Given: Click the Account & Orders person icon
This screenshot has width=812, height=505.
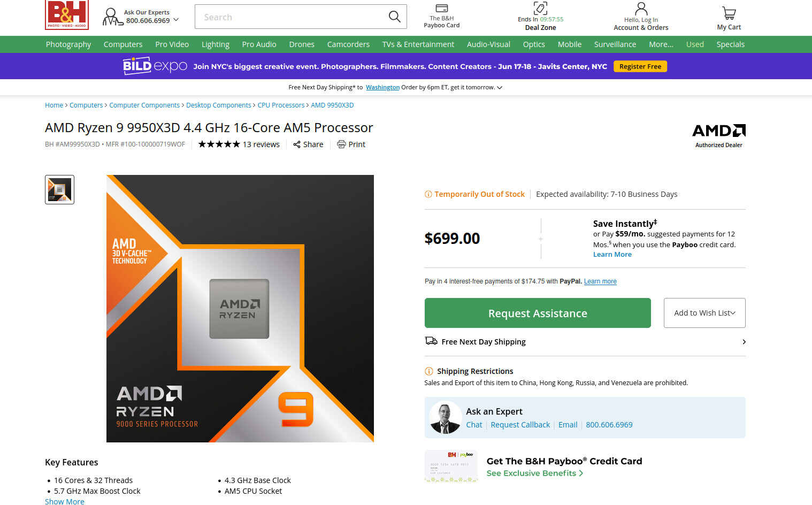Looking at the screenshot, I should (641, 9).
